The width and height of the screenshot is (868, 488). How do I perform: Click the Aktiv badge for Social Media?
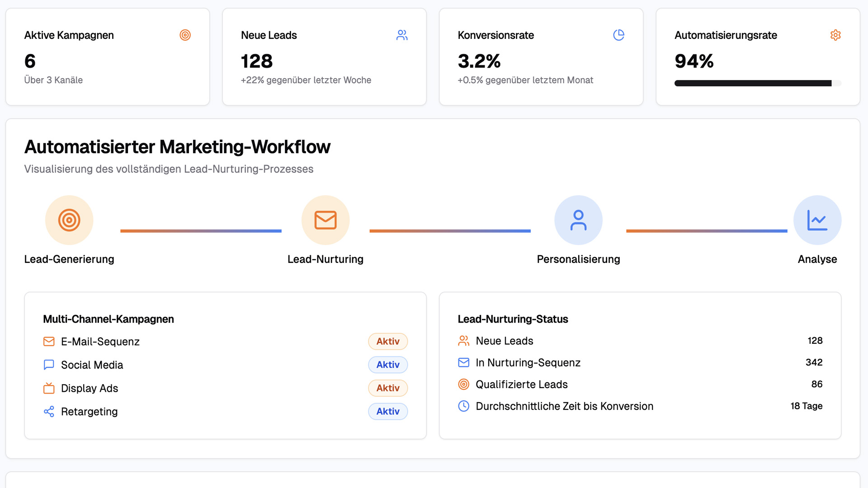click(388, 365)
